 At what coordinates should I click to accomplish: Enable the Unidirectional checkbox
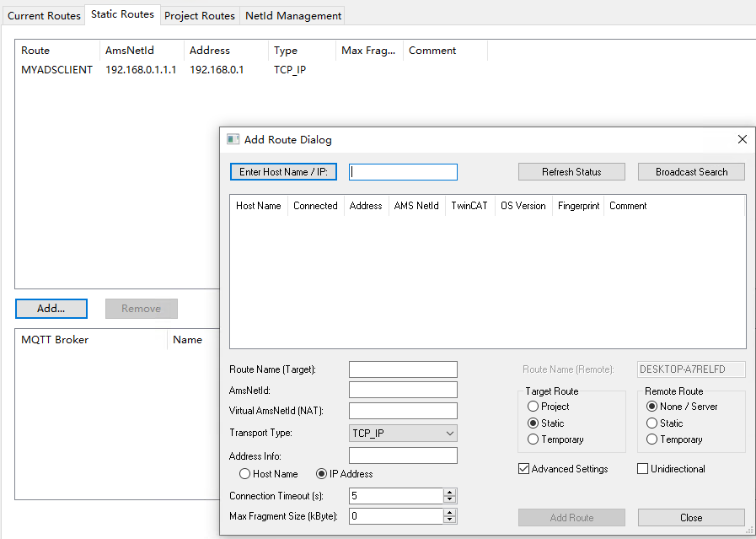point(643,469)
